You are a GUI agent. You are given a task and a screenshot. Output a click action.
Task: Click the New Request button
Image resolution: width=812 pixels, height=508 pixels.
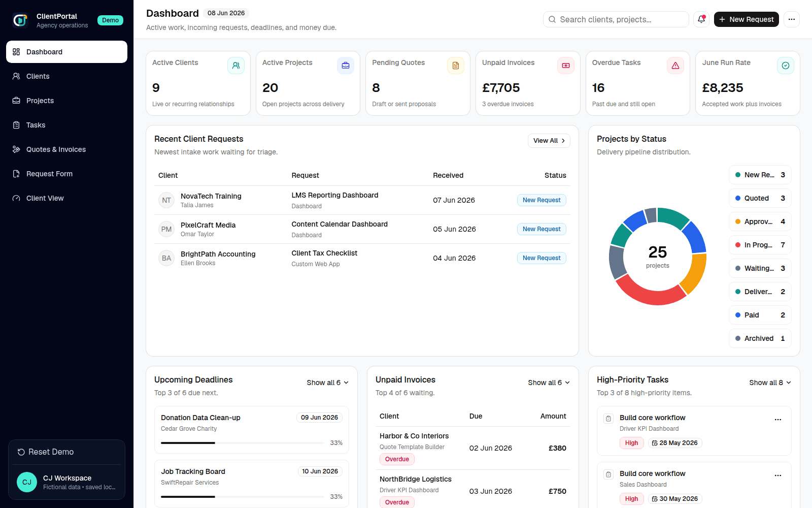point(746,19)
